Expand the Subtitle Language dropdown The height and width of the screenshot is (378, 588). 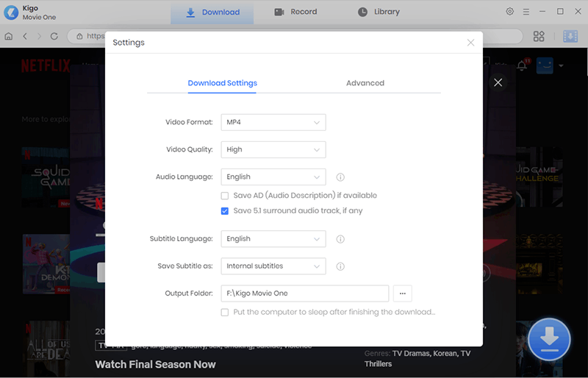click(273, 239)
